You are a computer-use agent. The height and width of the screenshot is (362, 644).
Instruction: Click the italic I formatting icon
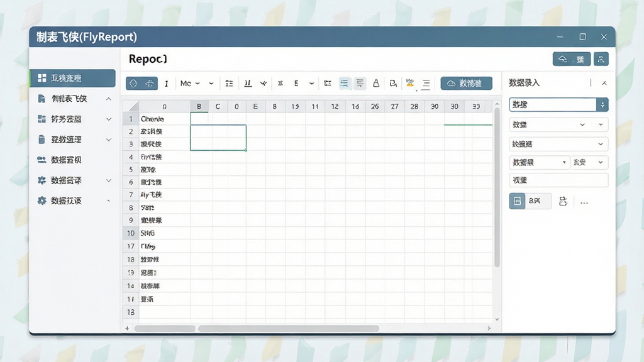166,84
